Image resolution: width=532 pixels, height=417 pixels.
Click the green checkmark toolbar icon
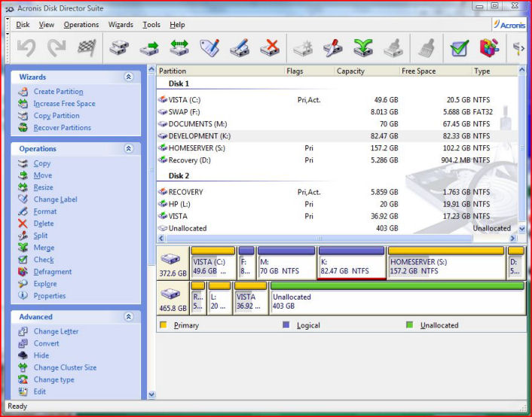pos(460,48)
